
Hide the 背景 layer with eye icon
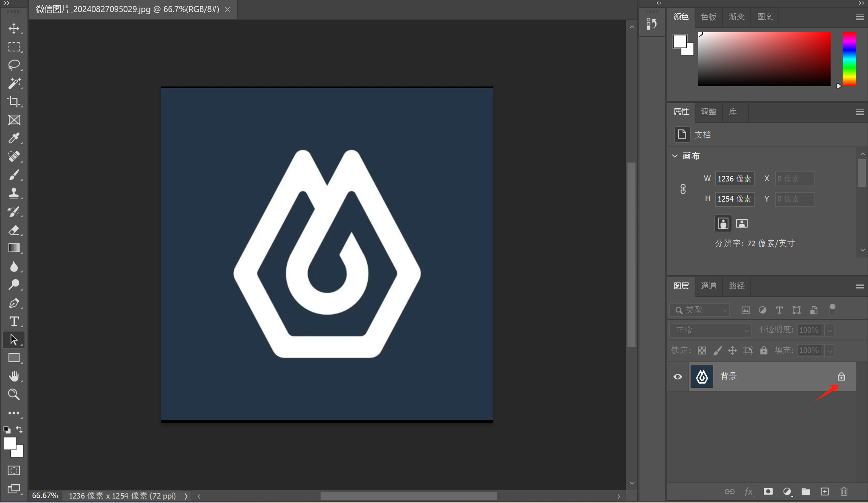[x=678, y=377]
